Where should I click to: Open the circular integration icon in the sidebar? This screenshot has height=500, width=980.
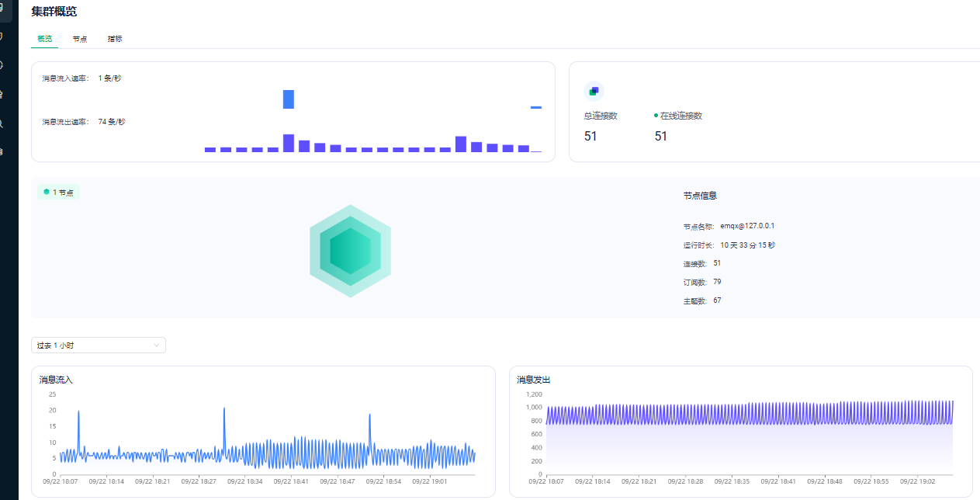point(2,65)
